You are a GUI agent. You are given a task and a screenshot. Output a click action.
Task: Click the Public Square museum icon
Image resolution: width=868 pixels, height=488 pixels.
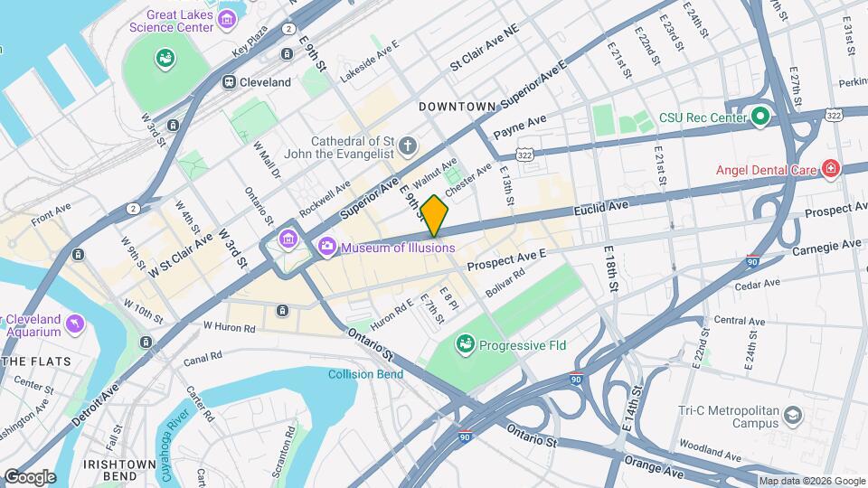pos(288,239)
